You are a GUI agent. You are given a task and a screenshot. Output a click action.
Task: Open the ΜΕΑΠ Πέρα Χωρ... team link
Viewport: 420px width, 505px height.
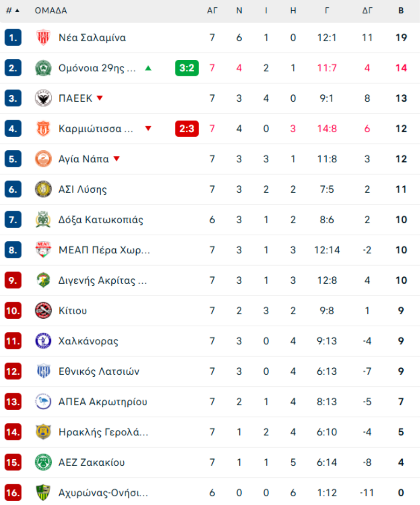104,250
